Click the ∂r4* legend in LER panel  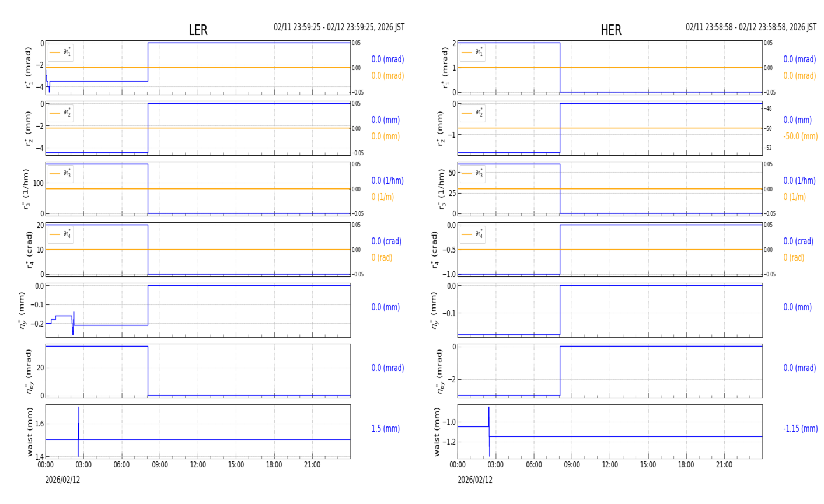click(x=60, y=235)
